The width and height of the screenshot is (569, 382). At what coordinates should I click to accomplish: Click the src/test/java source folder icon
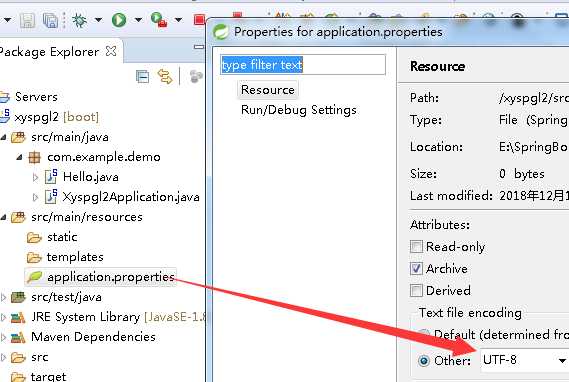[x=18, y=297]
